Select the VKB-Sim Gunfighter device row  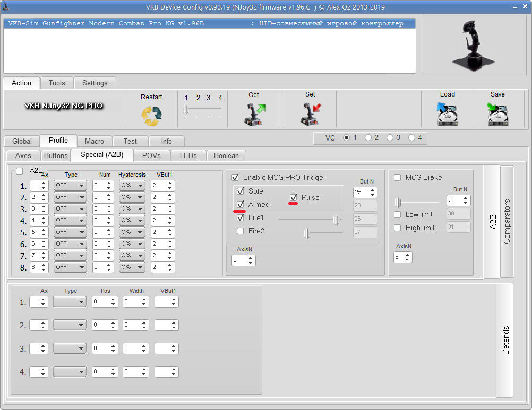210,23
